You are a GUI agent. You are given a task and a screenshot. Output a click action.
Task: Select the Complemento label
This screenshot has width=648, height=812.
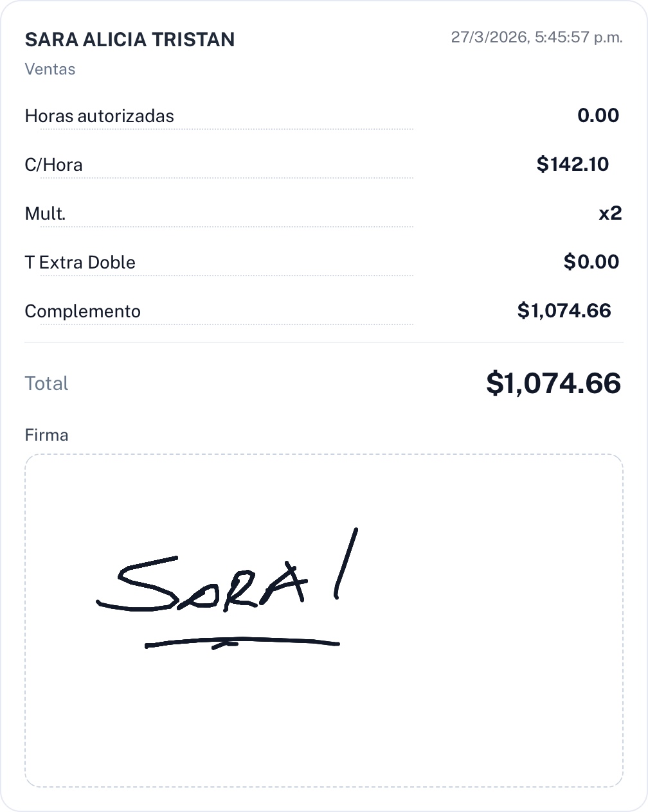click(x=82, y=312)
